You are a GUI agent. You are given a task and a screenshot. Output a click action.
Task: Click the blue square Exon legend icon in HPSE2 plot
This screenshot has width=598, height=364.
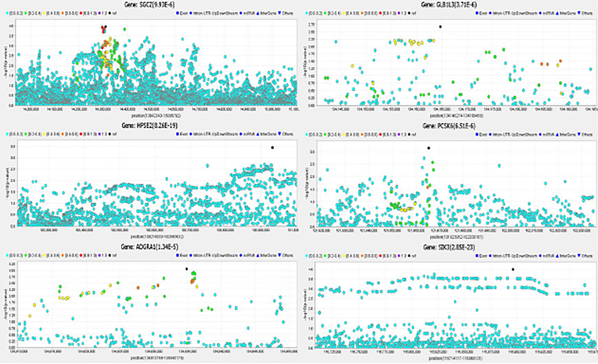point(178,134)
